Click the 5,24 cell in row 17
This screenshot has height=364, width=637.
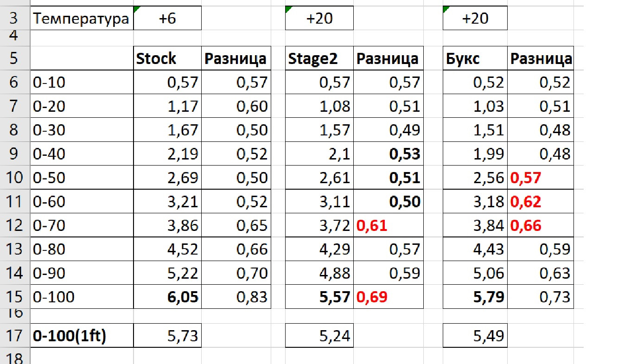coord(319,335)
